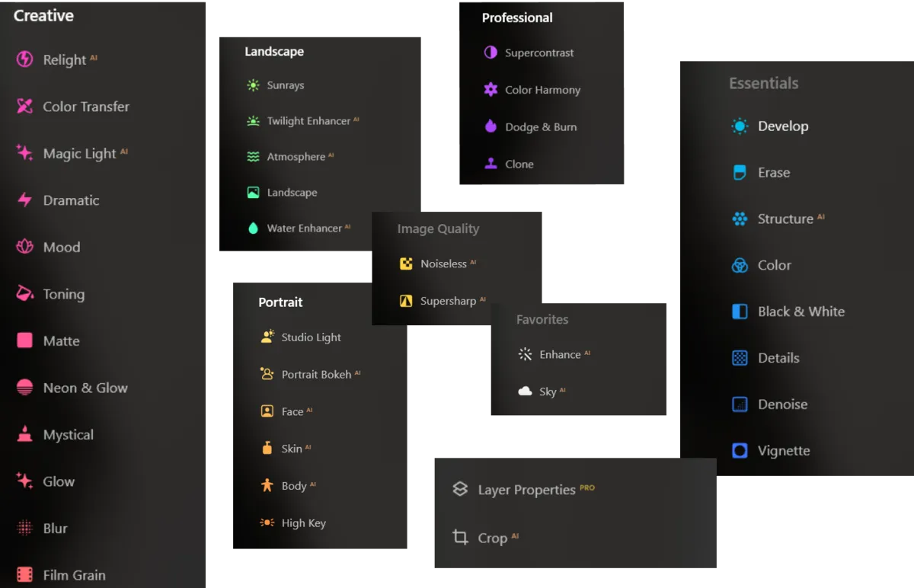This screenshot has width=914, height=588.
Task: Select the Relight AI tool icon
Action: click(23, 59)
